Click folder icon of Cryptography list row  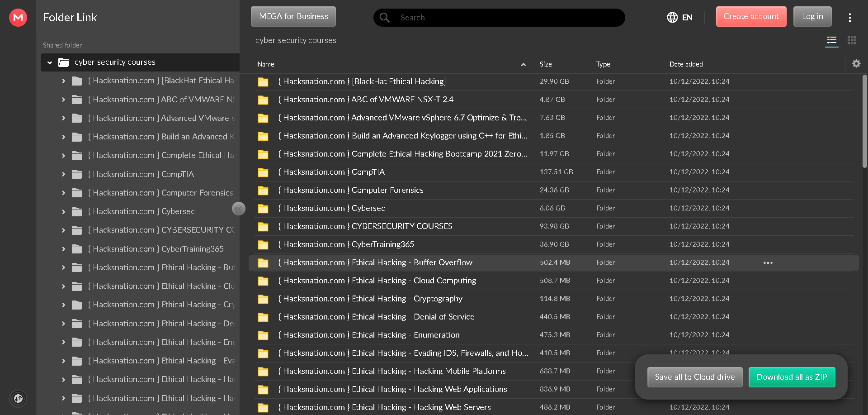click(x=263, y=299)
